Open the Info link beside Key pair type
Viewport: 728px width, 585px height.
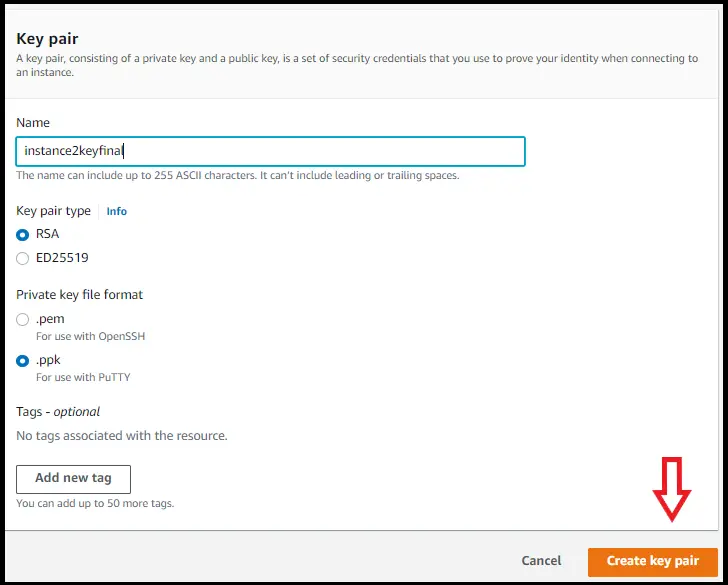(117, 211)
